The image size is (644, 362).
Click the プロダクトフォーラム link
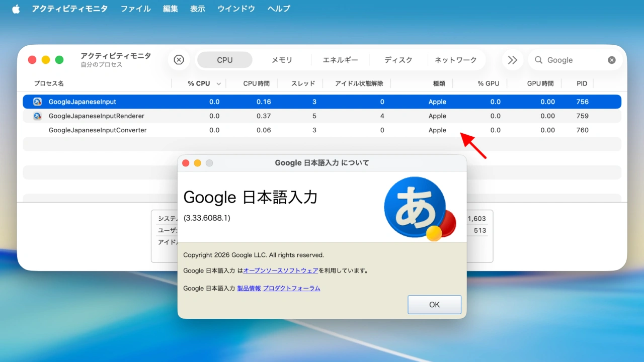(x=291, y=288)
